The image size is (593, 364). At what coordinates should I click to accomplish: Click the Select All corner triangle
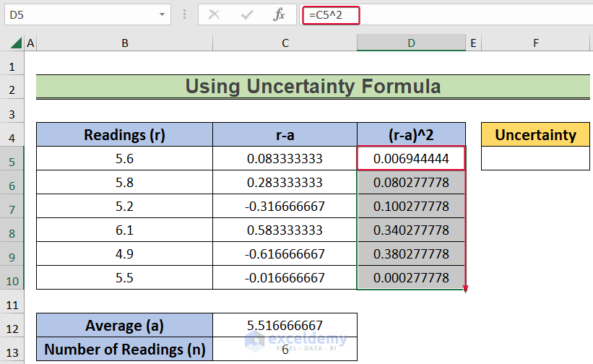click(15, 43)
